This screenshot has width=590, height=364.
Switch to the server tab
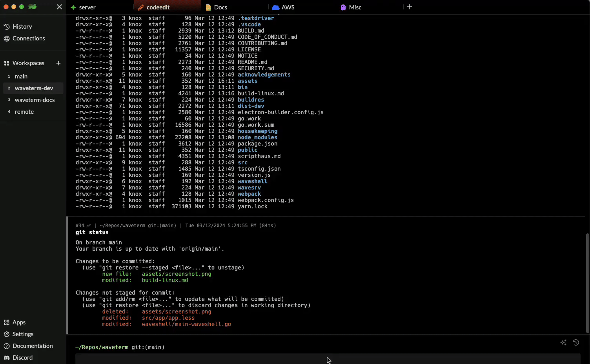tap(100, 7)
